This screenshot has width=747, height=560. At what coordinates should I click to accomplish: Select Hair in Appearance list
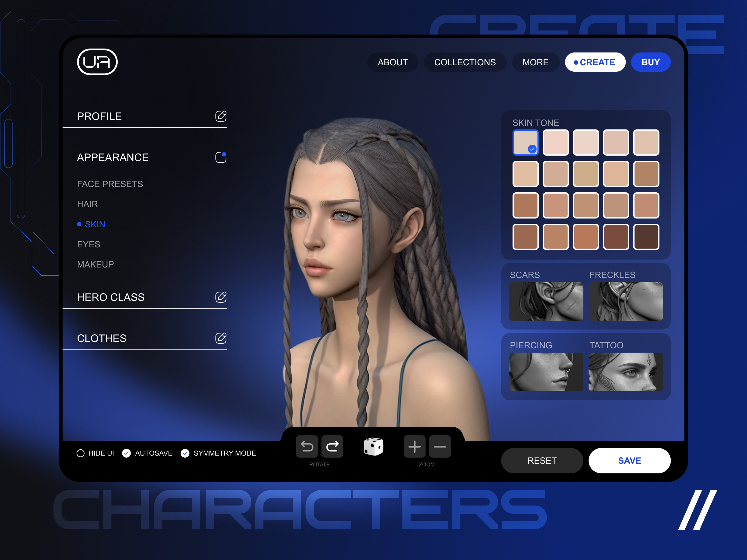[88, 204]
